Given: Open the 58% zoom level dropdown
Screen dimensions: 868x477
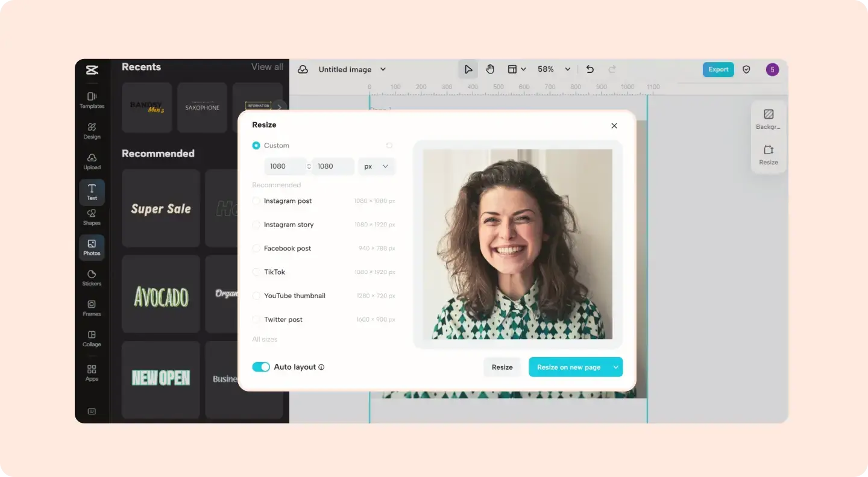Looking at the screenshot, I should [x=554, y=69].
